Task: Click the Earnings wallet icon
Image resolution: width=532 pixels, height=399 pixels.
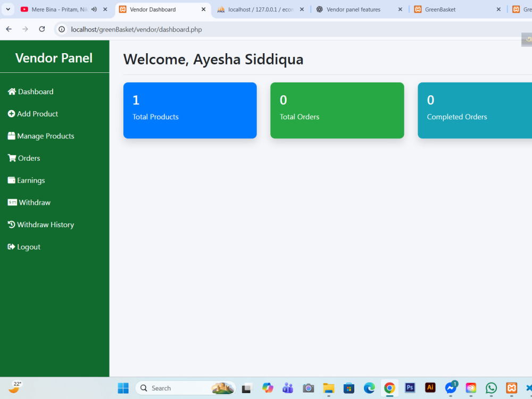Action: 11,180
